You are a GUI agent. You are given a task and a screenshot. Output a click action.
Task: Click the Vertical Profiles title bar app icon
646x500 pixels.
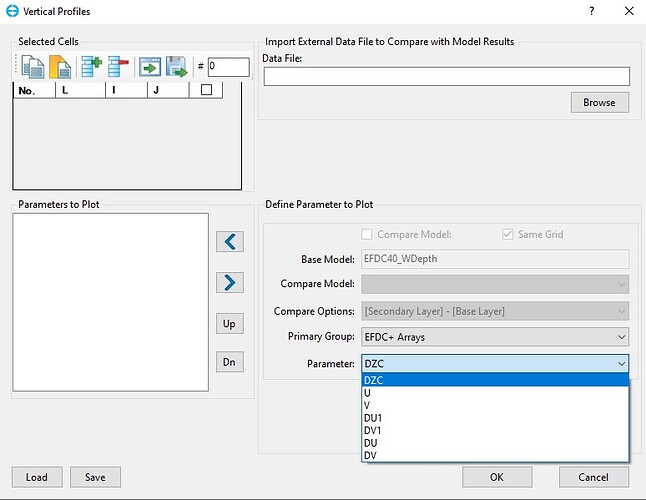click(x=12, y=11)
